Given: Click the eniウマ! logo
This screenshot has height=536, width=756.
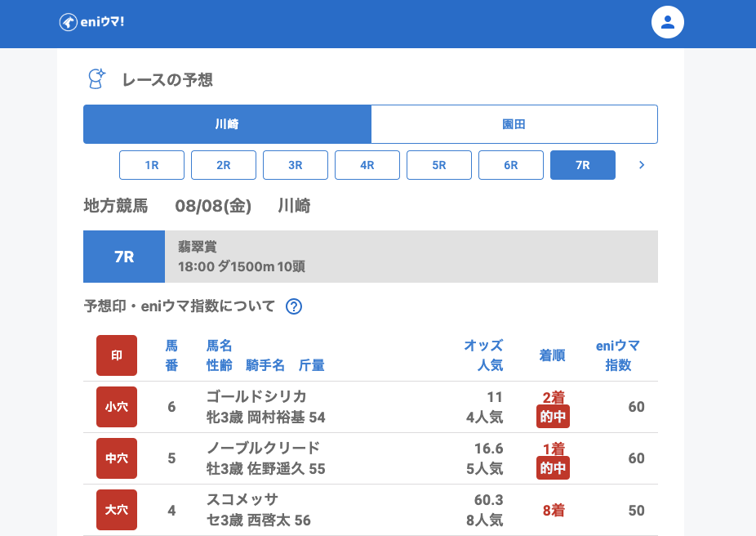Looking at the screenshot, I should [x=91, y=22].
